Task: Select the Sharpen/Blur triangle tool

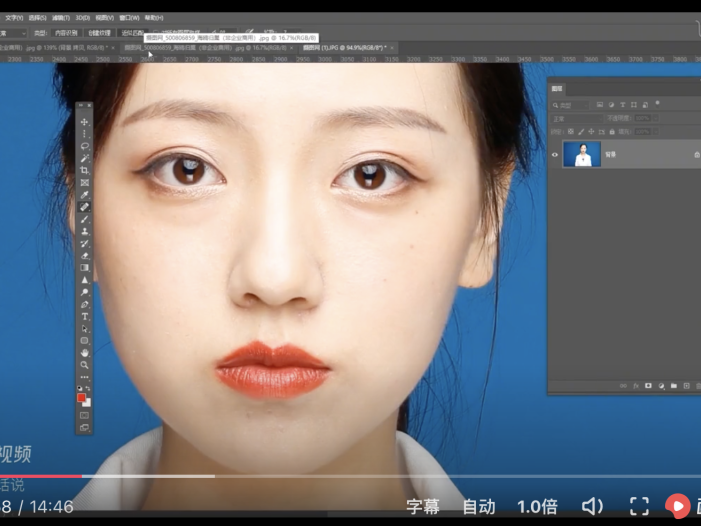Action: tap(84, 280)
